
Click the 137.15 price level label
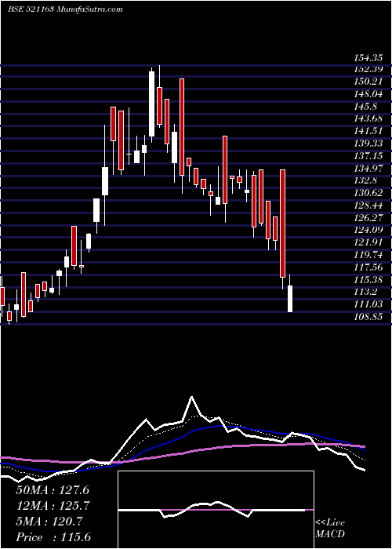(367, 157)
